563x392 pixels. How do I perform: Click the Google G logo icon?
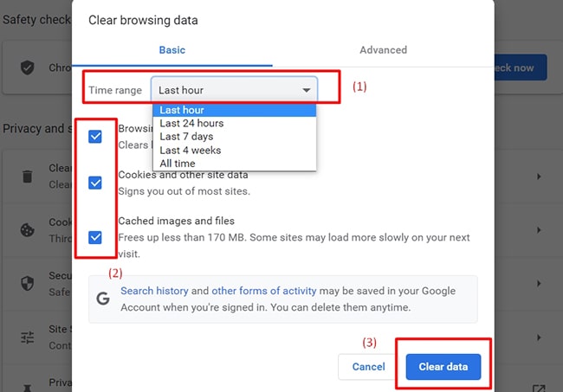tap(103, 299)
